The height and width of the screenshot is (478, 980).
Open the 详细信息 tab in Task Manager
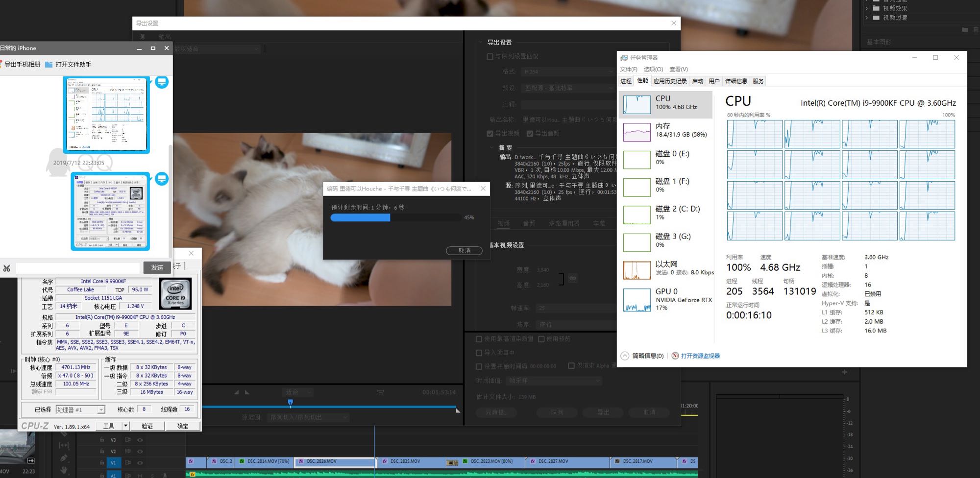pos(736,81)
